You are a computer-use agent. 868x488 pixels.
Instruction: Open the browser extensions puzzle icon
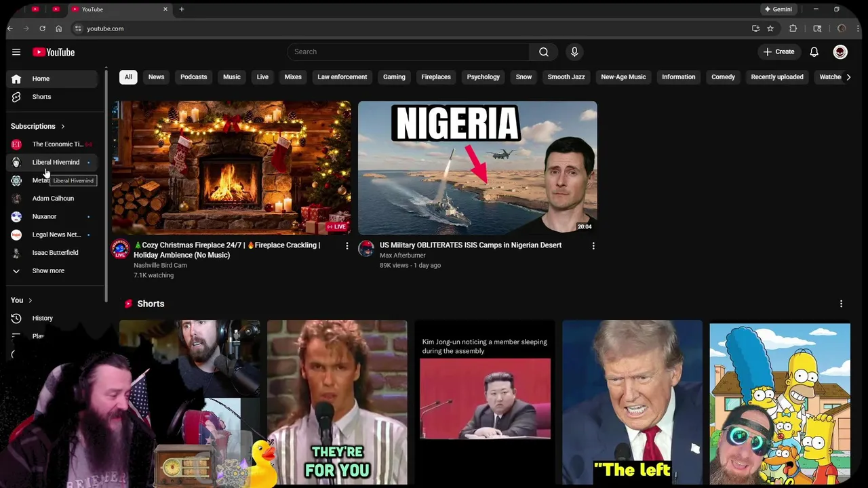793,28
